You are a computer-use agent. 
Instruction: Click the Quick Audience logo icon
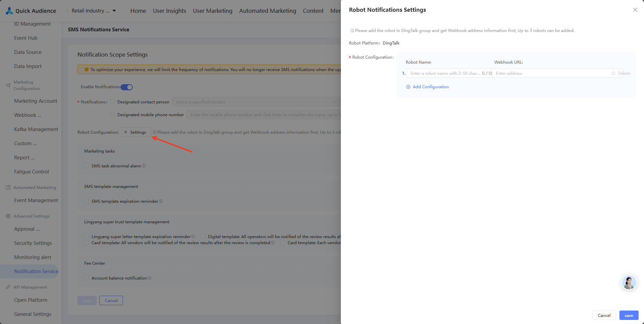tap(9, 11)
